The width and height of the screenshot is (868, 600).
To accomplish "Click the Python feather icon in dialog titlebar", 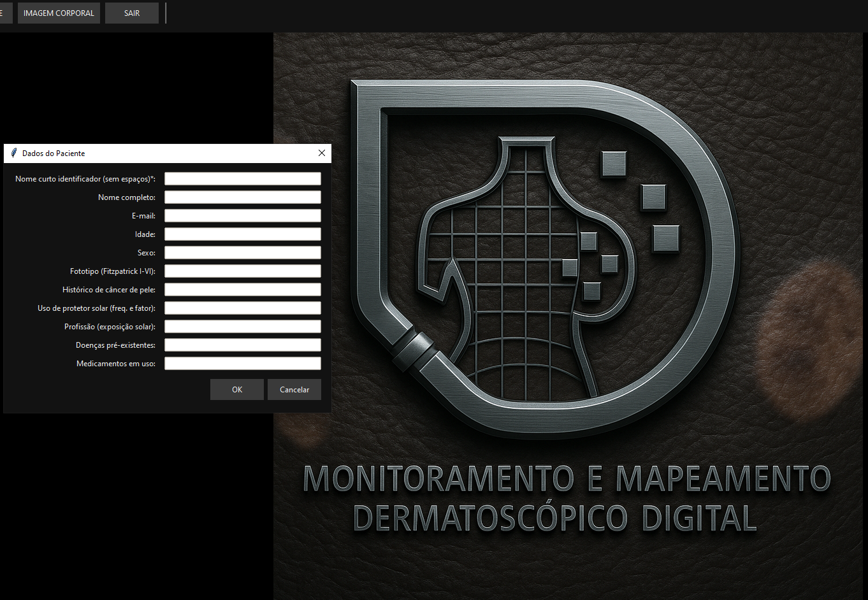I will [13, 153].
